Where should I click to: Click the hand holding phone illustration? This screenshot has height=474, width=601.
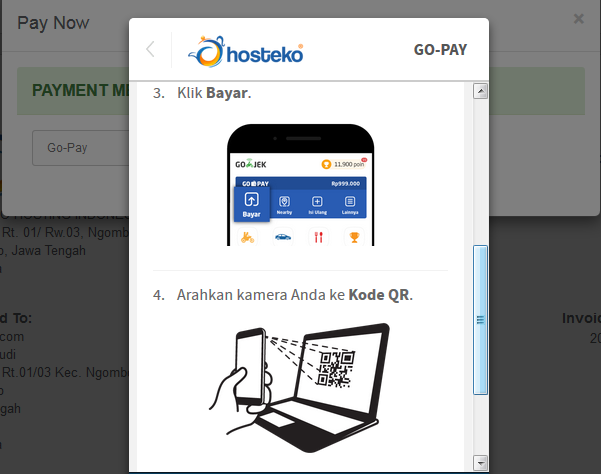coord(243,379)
